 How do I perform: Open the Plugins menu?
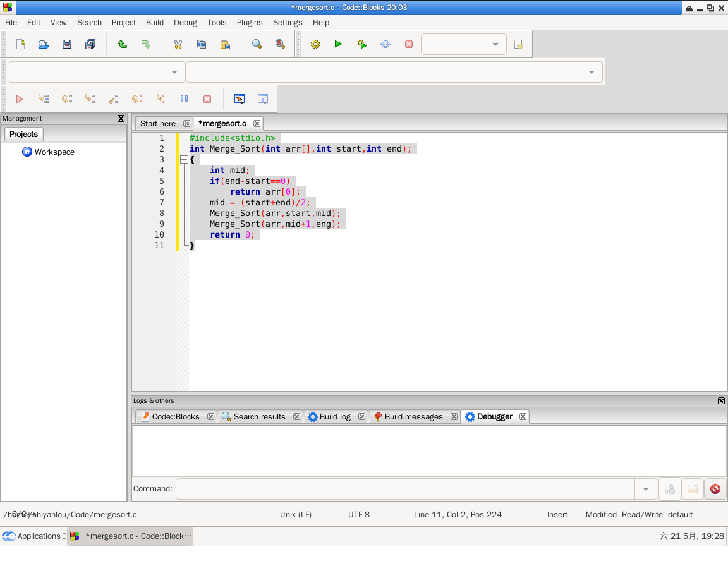[x=250, y=22]
